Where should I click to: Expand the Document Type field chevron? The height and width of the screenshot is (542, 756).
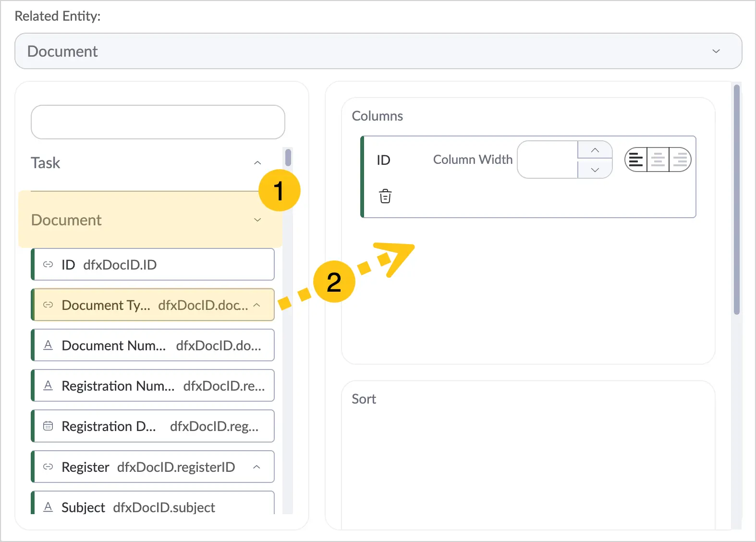point(257,305)
